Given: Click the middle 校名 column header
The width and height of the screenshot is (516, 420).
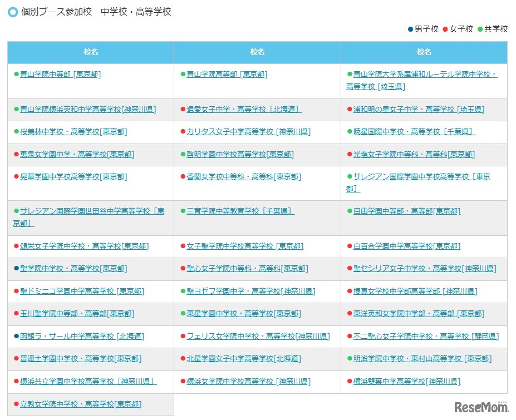Looking at the screenshot, I should [x=256, y=52].
